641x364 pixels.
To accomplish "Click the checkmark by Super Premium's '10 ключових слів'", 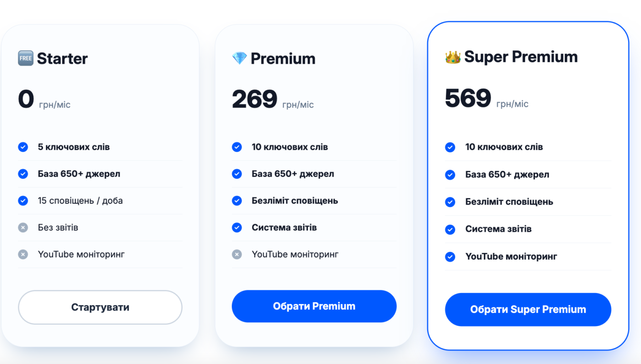I will [x=450, y=147].
